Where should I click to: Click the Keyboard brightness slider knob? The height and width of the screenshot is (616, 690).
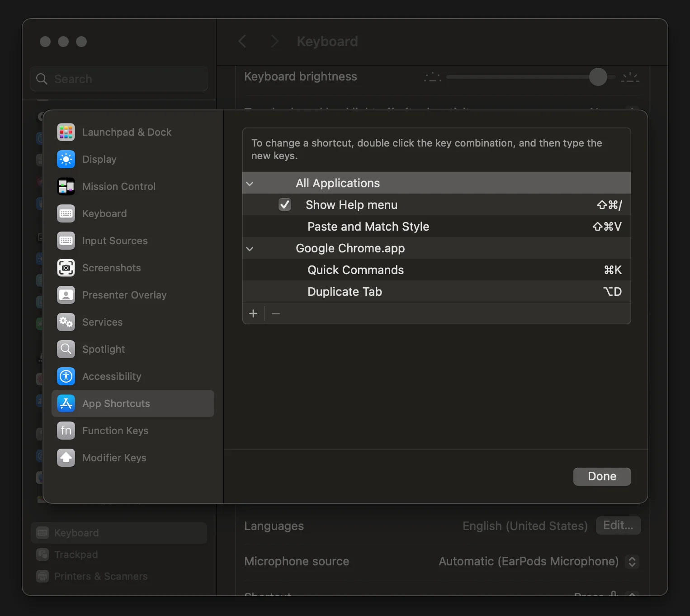[x=598, y=77]
